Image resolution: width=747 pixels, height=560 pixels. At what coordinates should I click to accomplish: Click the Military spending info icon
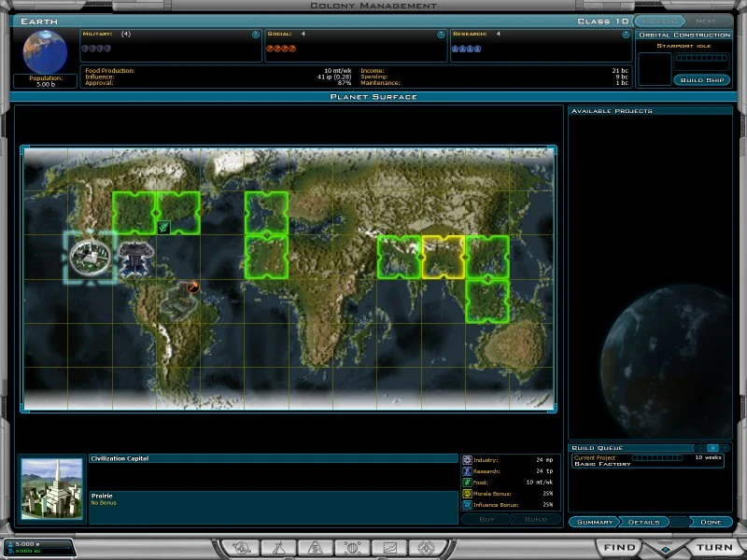pyautogui.click(x=255, y=34)
